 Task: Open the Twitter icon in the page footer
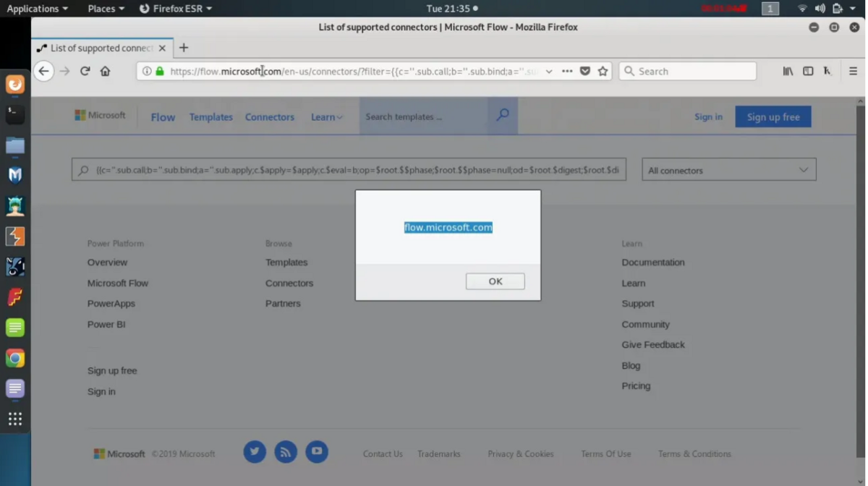[254, 451]
